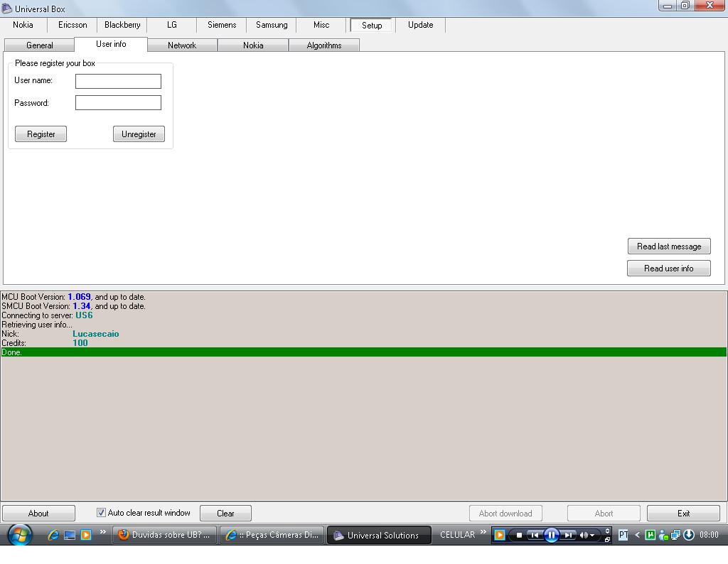Image resolution: width=728 pixels, height=564 pixels.
Task: Toggle Auto clear result window checkbox
Action: 101,513
